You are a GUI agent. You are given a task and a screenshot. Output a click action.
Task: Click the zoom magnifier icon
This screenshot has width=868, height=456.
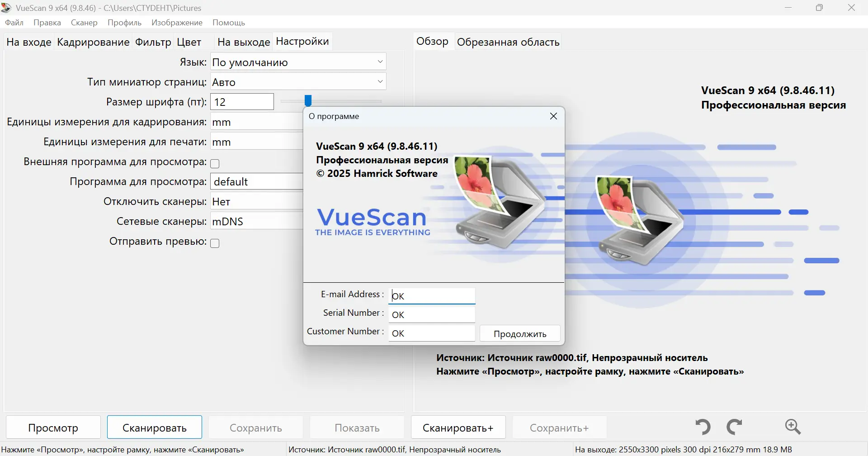pos(793,427)
